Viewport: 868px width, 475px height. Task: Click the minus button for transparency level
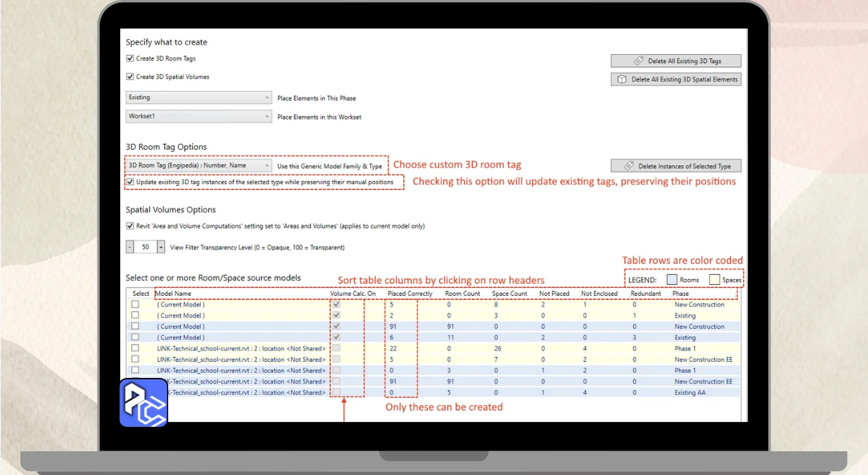coord(130,248)
